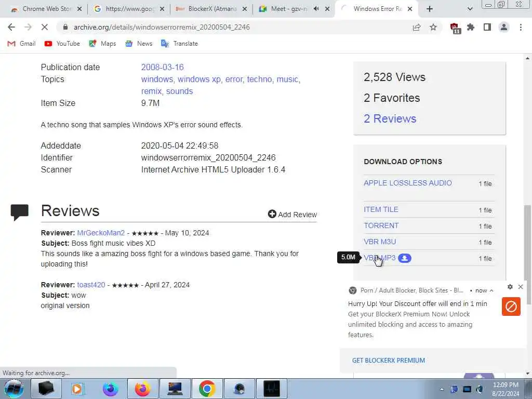
Task: Click the VBR MP3 download icon
Action: (404, 258)
